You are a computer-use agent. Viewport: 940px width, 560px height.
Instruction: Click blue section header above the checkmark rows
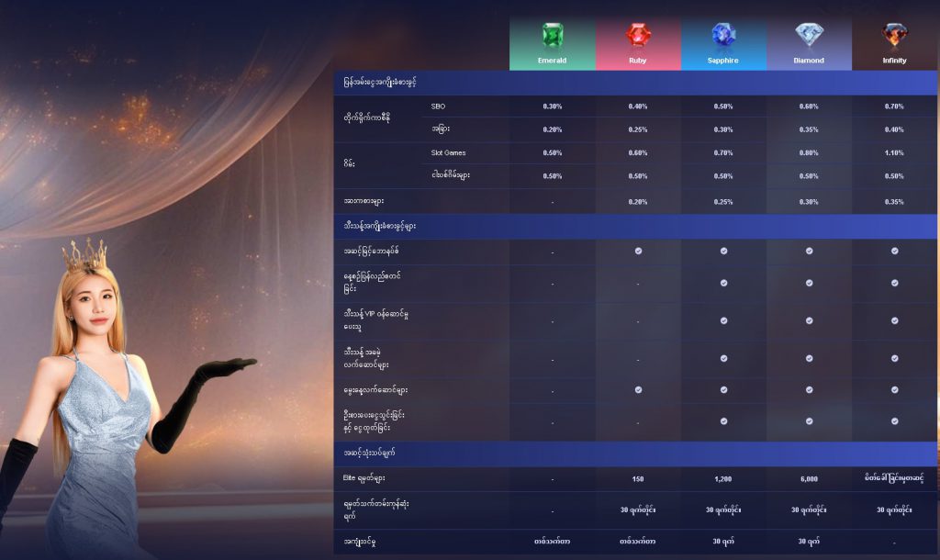coord(634,226)
